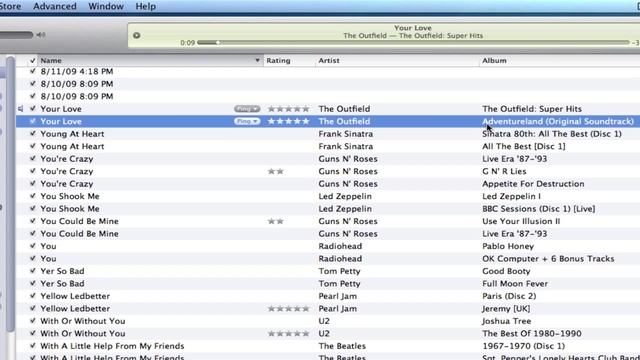Uncheck 8/11/09 4:18 PM track
Viewport: 640px width, 360px height.
[33, 71]
